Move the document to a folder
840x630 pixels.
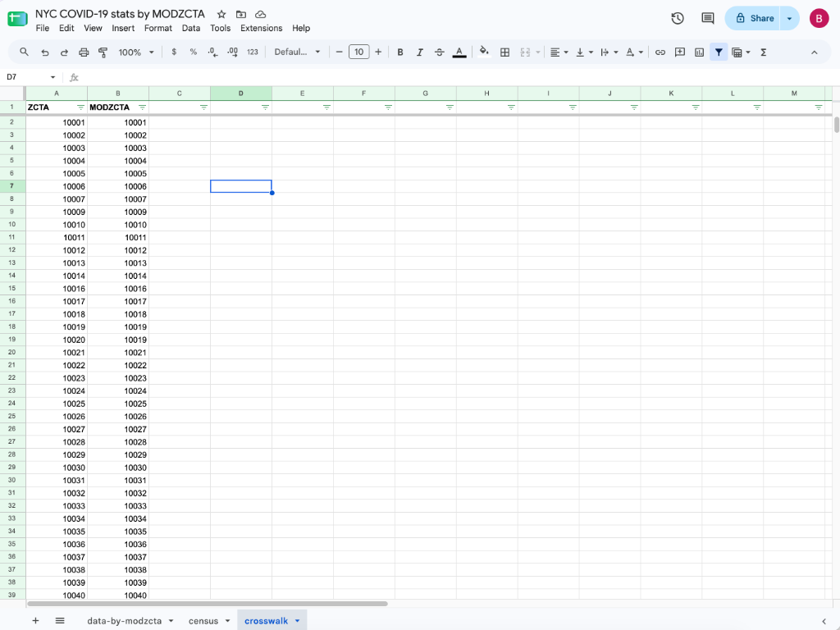click(x=241, y=15)
